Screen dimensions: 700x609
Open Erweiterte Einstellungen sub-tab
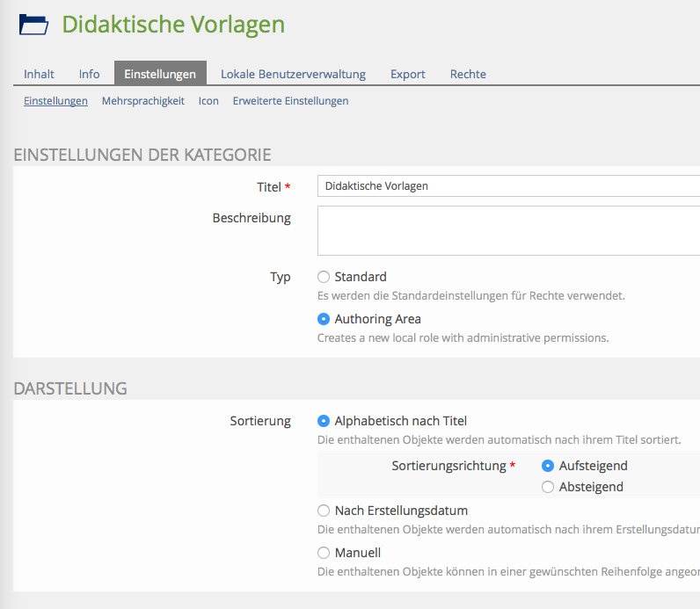pos(290,101)
